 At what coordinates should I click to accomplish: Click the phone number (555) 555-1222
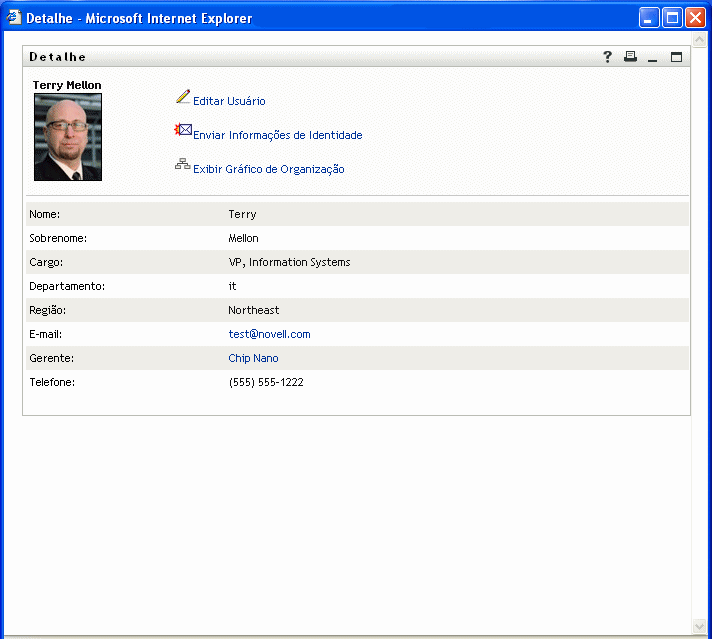266,382
